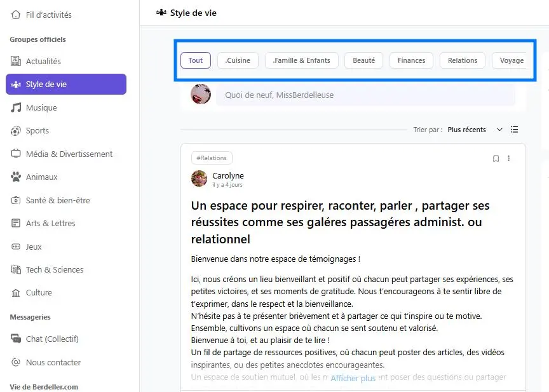This screenshot has width=549, height=392.
Task: Open the three-dot menu on Carolyne's post
Action: [508, 158]
